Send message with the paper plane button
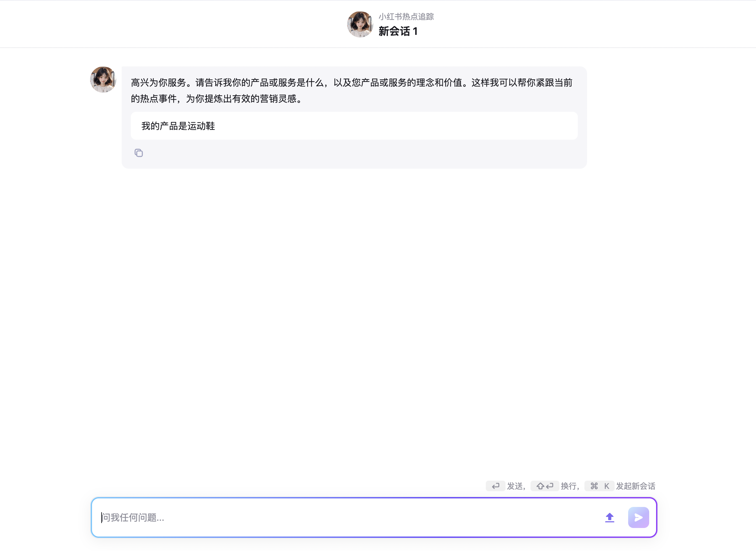Screen dimensions: 756x551 [x=638, y=518]
